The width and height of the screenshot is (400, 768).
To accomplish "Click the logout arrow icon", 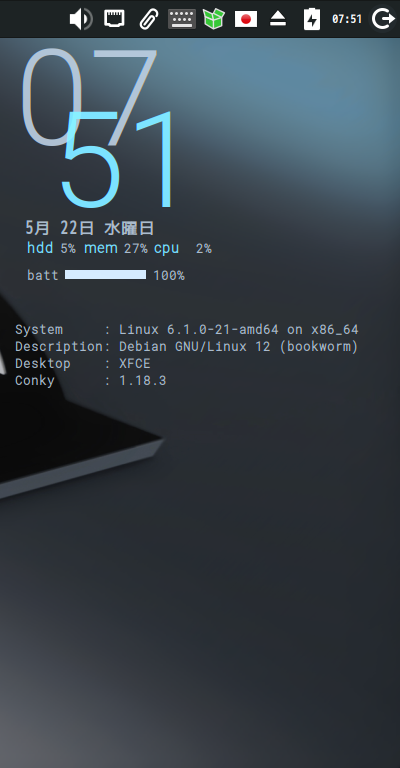I will (383, 20).
